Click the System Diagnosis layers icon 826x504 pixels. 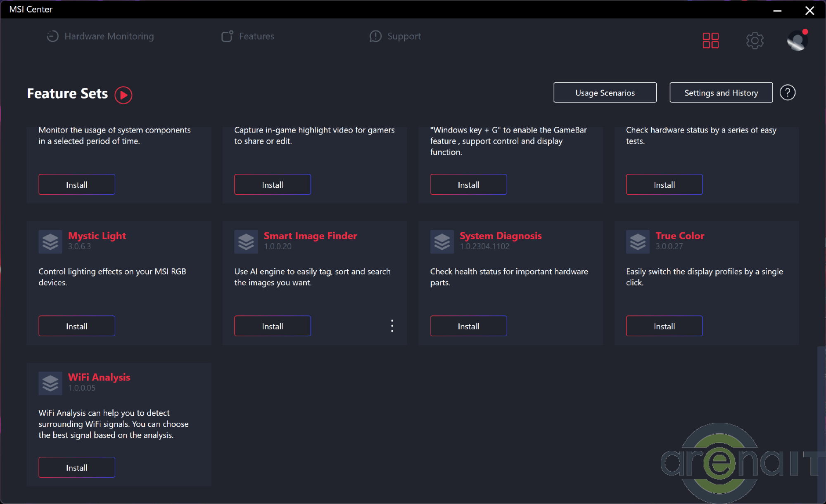pos(442,241)
